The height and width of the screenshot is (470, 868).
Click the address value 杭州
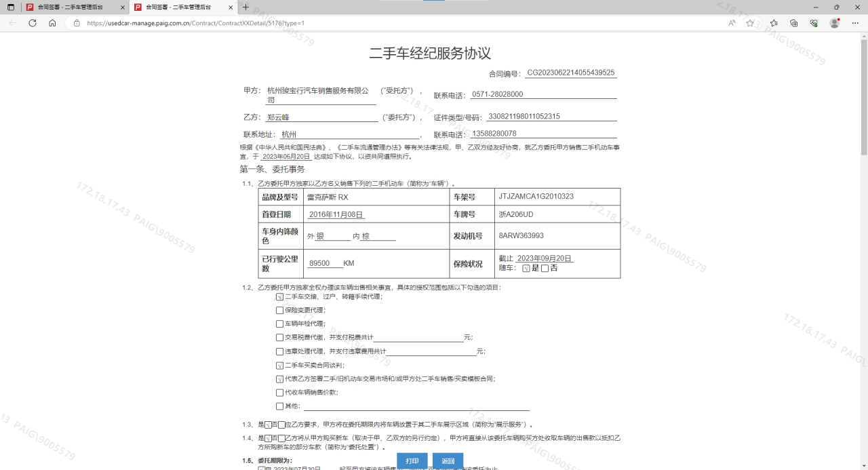tap(289, 134)
